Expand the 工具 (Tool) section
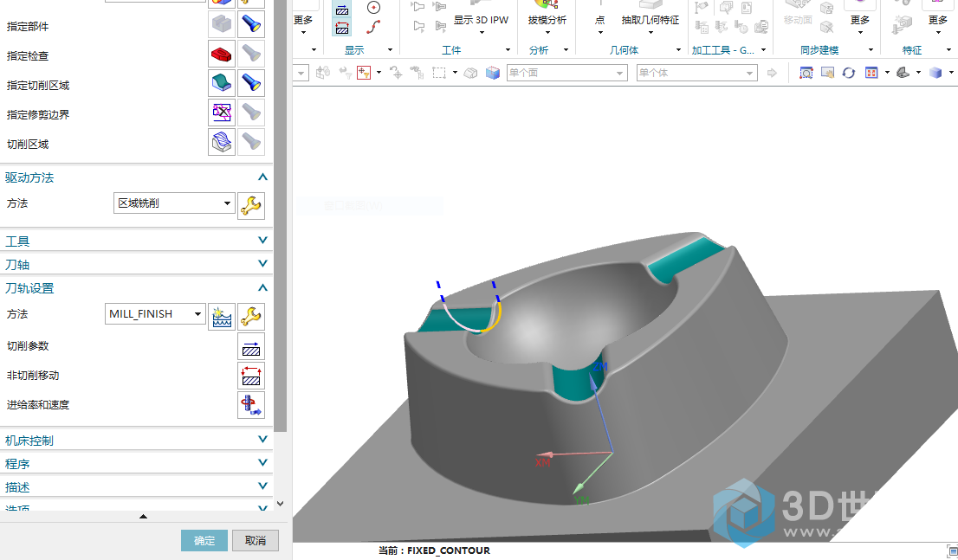 coord(262,241)
